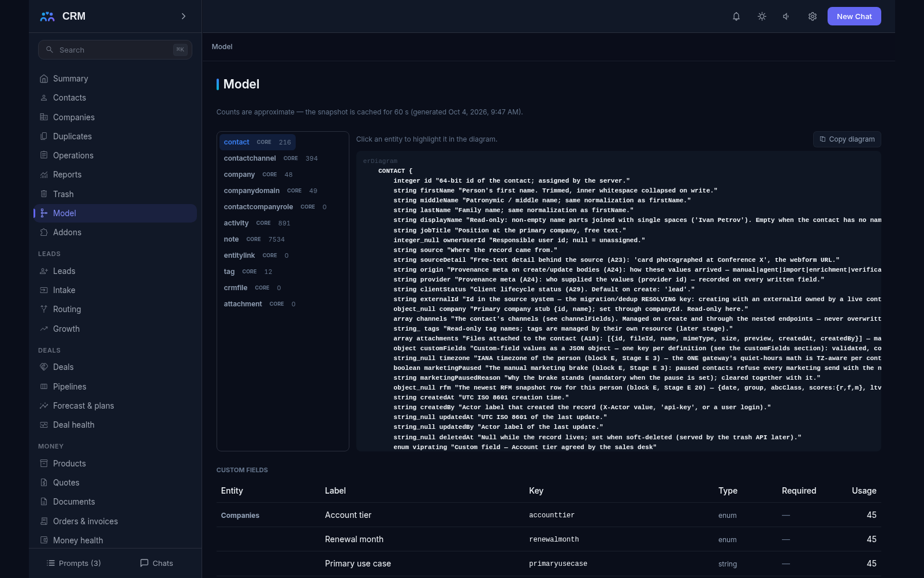Collapse the CRM sidebar chevron
924x578 pixels.
click(184, 16)
